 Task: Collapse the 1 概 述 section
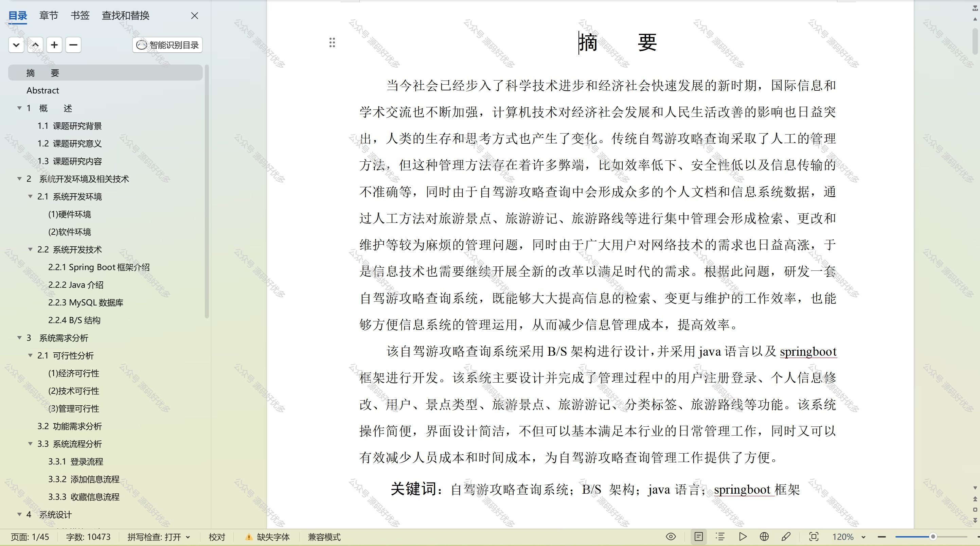pyautogui.click(x=19, y=108)
